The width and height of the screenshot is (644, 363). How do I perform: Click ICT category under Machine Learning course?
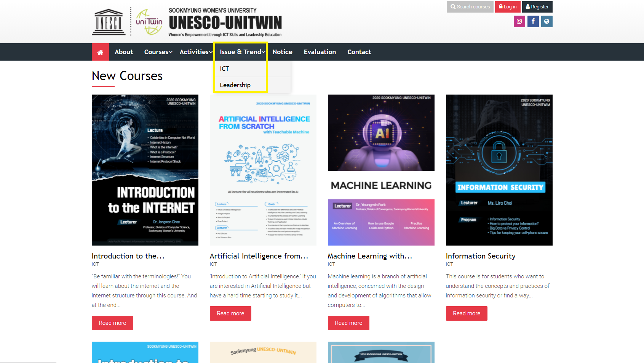(331, 264)
